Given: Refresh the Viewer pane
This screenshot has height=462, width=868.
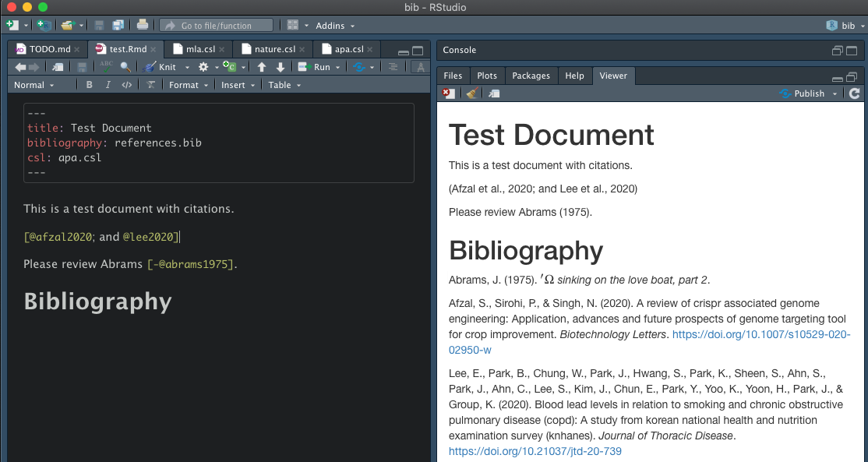Looking at the screenshot, I should tap(854, 93).
